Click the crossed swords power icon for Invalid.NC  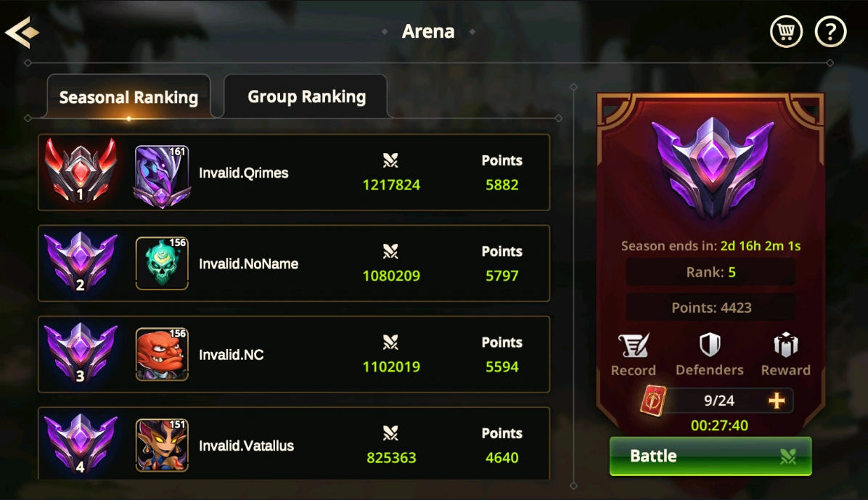(x=390, y=343)
